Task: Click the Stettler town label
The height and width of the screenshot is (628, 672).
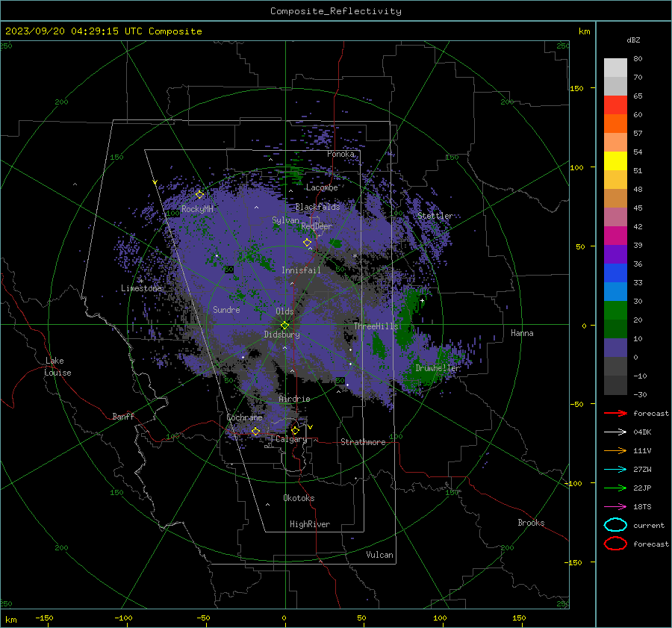Action: tap(435, 216)
